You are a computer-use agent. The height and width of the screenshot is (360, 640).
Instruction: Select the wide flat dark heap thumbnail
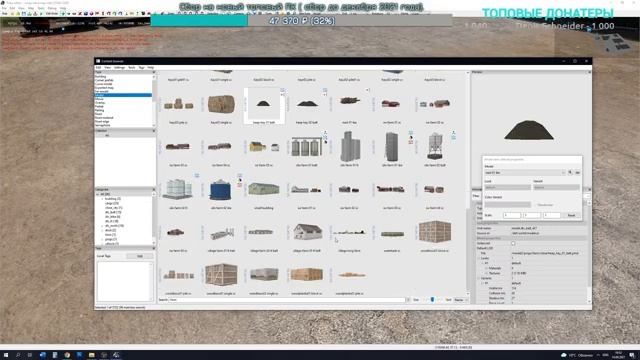(307, 104)
